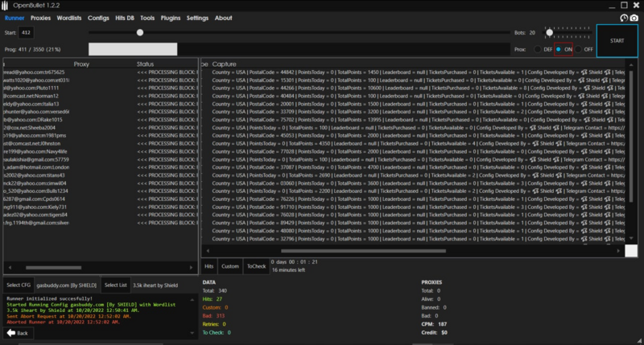Select the ON proxy mode radio button
Viewport: 644px width, 345px height.
tap(558, 49)
